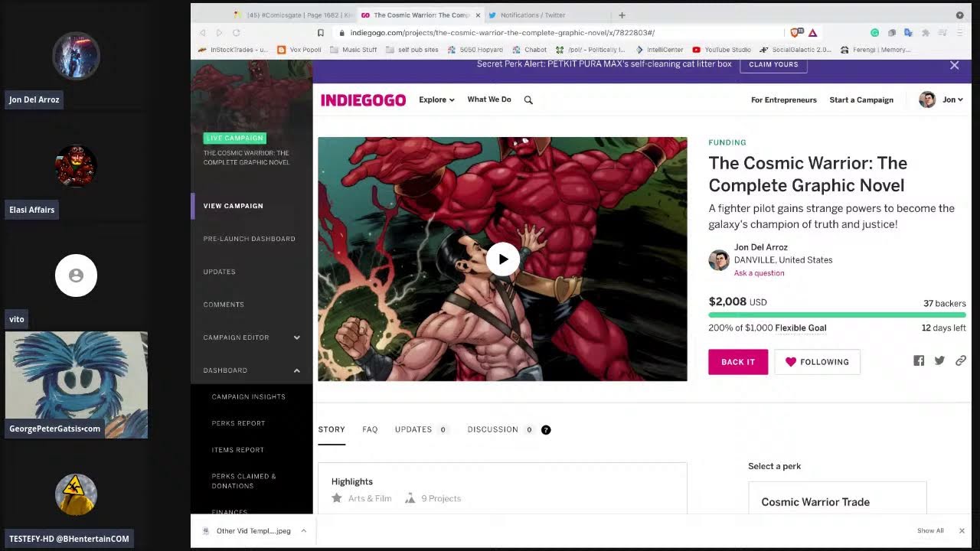Open the Discussion help question icon
The height and width of the screenshot is (551, 980).
pyautogui.click(x=546, y=430)
